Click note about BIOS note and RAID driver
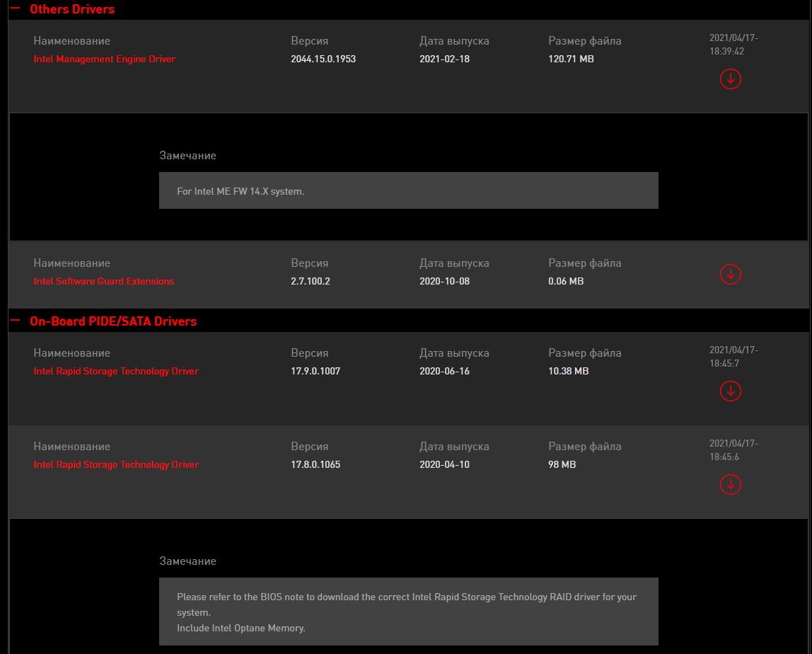 pos(407,604)
